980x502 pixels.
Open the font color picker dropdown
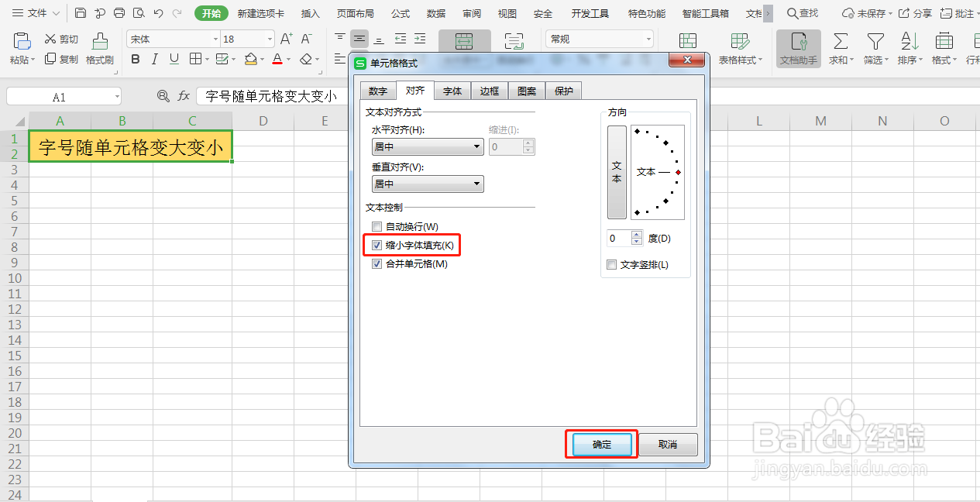288,59
